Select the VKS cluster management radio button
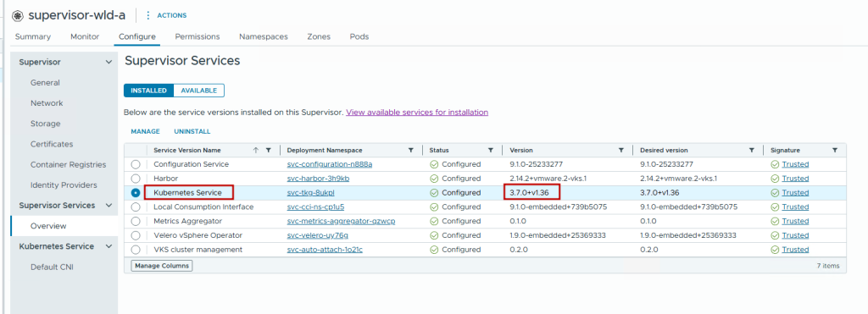Viewport: 868px width, 314px height. click(136, 250)
